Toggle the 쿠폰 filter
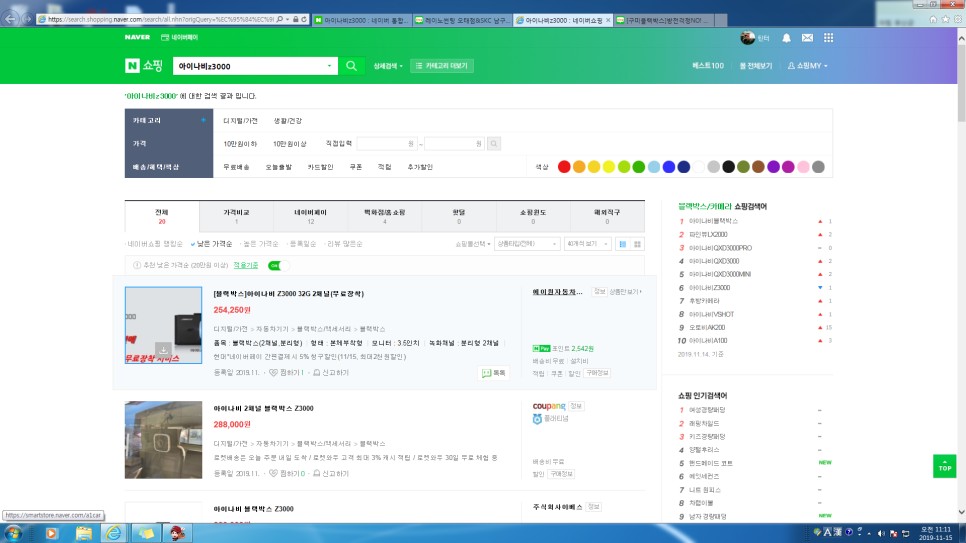Image resolution: width=966 pixels, height=543 pixels. (x=355, y=167)
